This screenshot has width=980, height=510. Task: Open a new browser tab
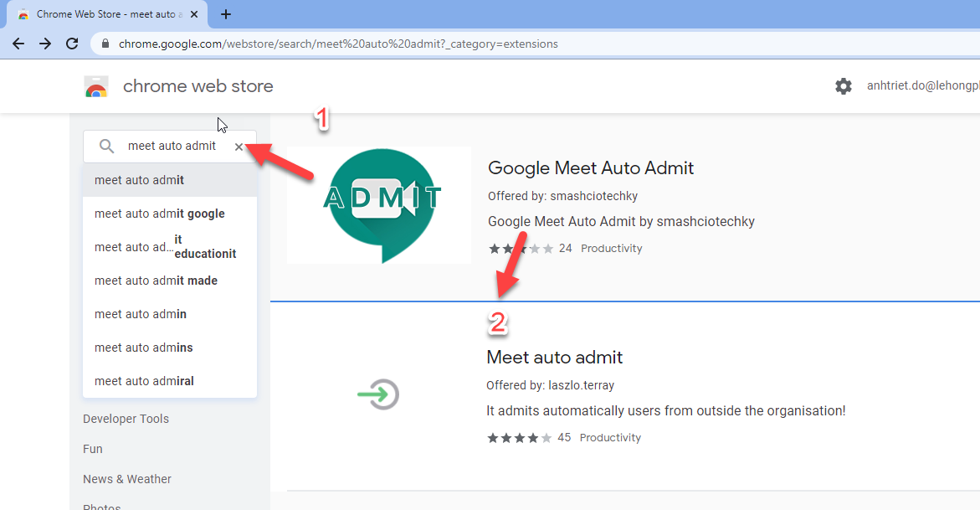point(226,13)
